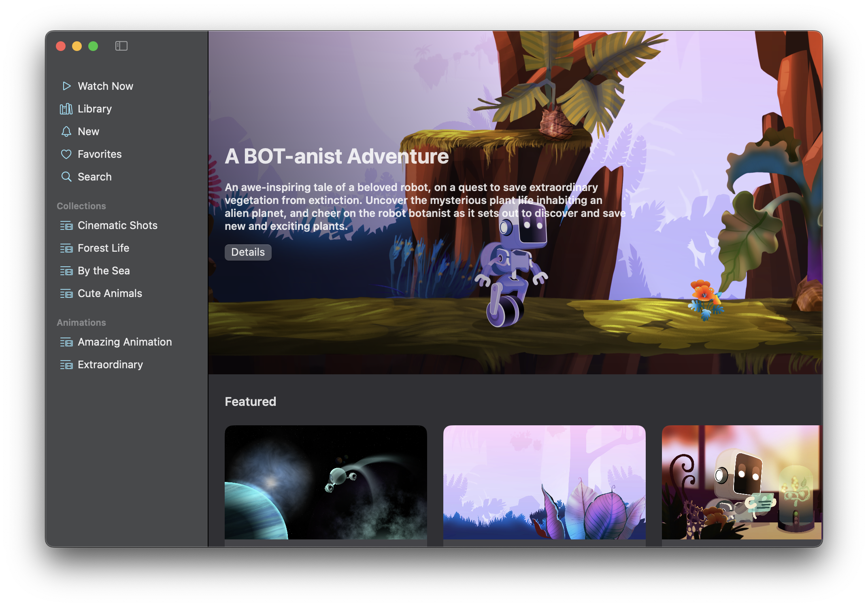Open the purple plants featured thumbnail

click(x=544, y=482)
